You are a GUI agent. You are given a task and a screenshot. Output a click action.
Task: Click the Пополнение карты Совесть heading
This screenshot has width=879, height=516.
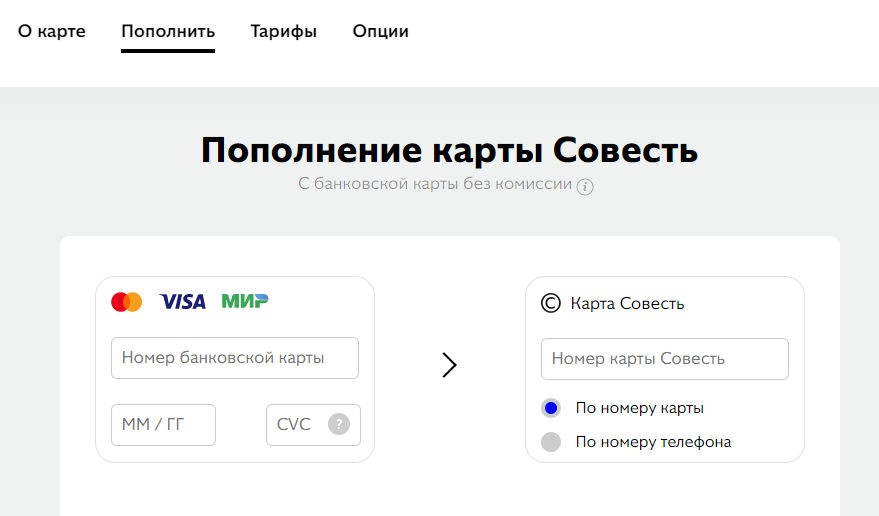450,150
